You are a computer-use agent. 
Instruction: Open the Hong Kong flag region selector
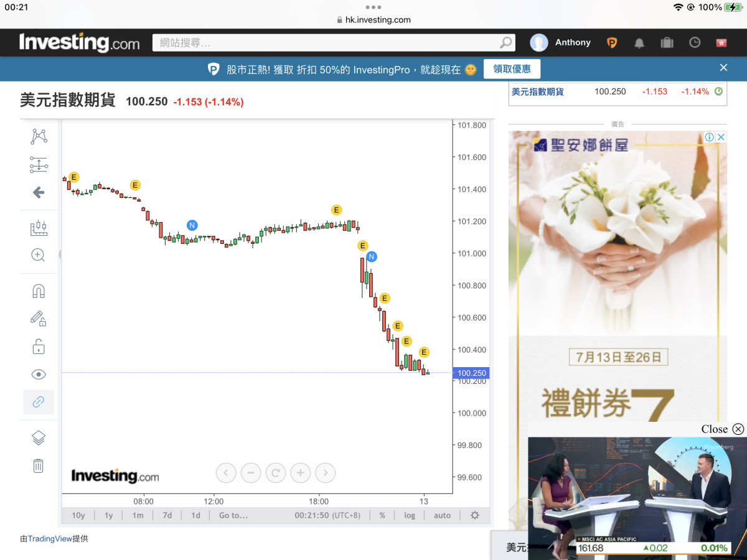pyautogui.click(x=722, y=42)
